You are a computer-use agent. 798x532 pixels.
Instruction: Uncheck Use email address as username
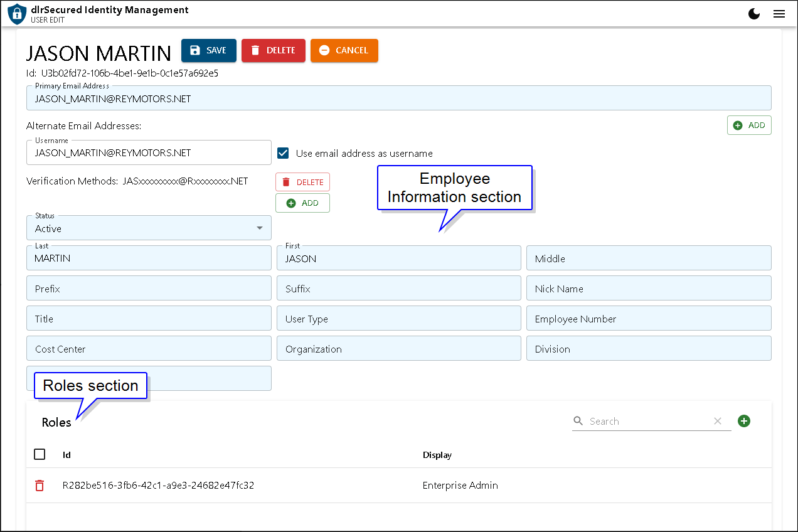[x=283, y=153]
